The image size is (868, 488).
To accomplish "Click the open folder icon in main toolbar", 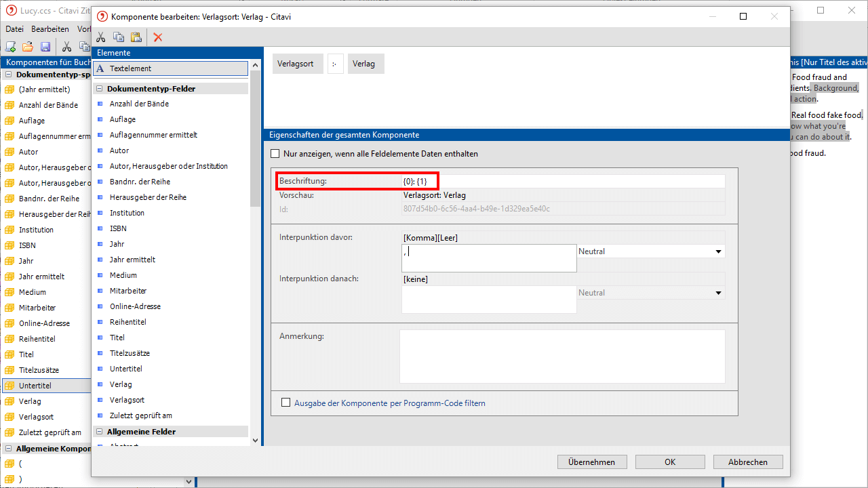I will [28, 47].
